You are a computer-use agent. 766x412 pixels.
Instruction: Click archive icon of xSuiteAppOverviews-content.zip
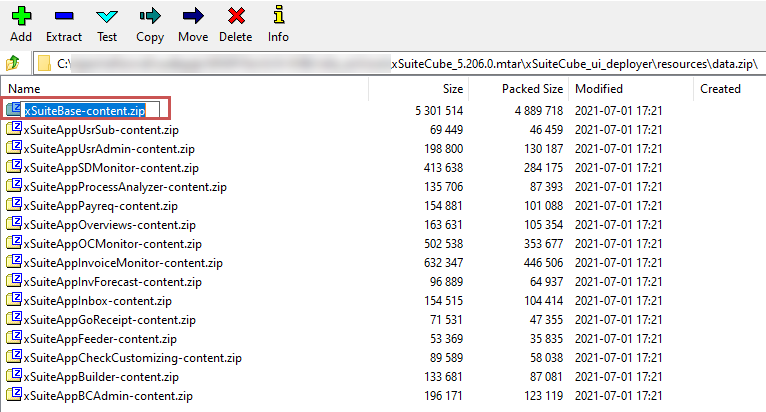click(14, 224)
